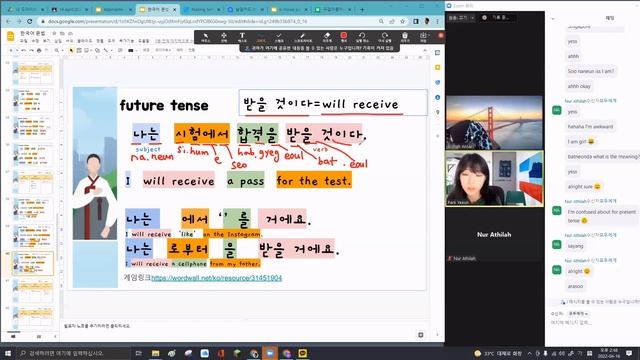Image resolution: width=640 pixels, height=360 pixels.
Task: Click the Google Slides home logo
Action: click(x=11, y=36)
